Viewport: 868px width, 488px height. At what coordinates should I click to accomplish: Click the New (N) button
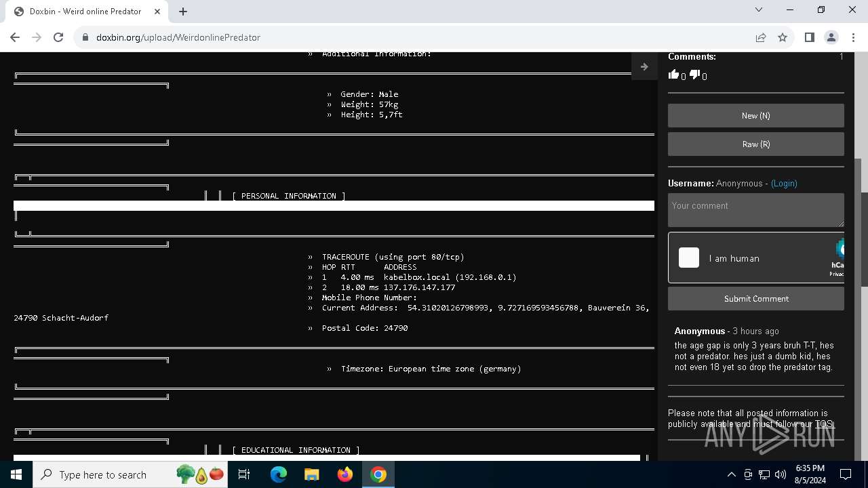coord(755,115)
